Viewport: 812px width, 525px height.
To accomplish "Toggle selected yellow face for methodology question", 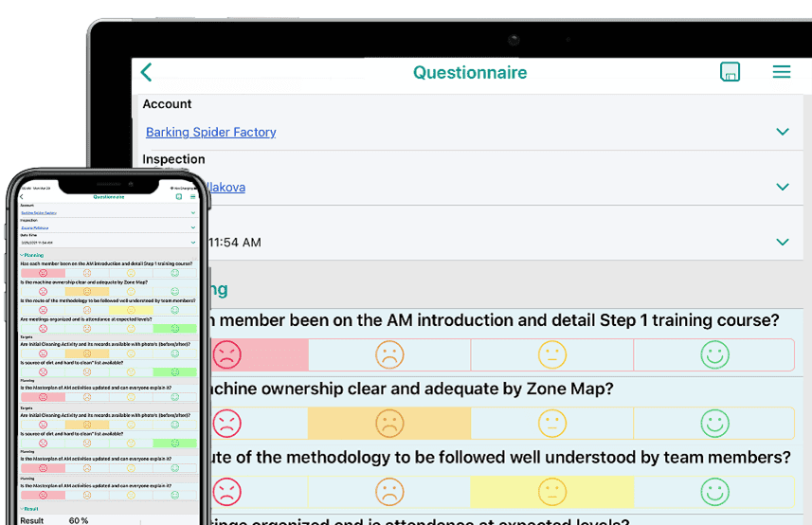I will [x=551, y=491].
